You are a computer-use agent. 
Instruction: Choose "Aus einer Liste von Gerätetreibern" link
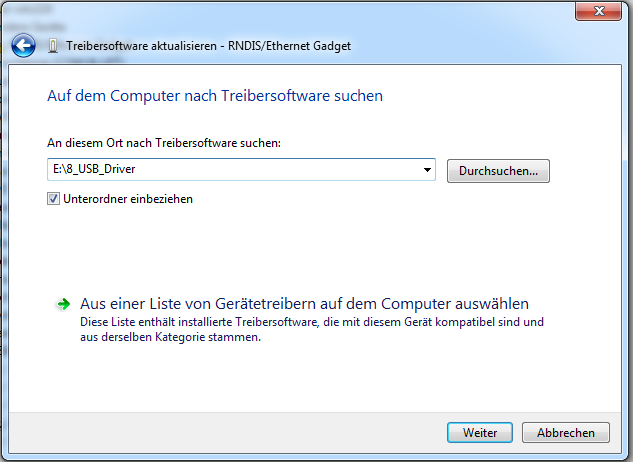point(304,303)
